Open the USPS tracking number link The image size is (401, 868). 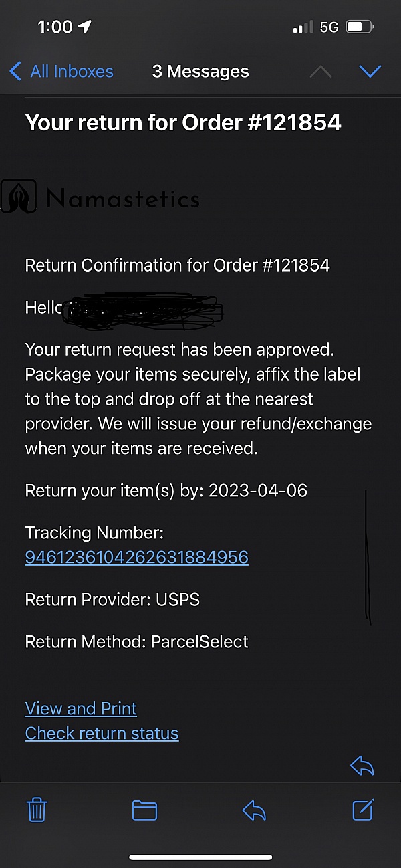coord(136,557)
